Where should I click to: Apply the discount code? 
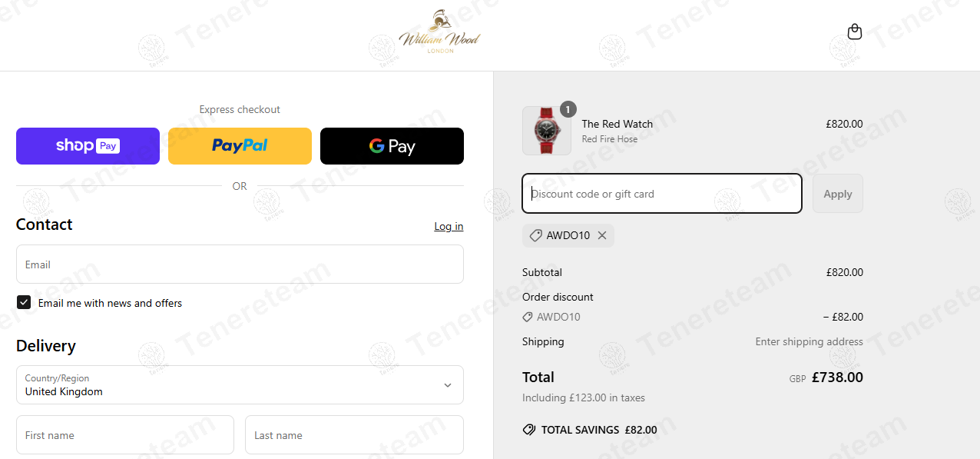click(838, 194)
